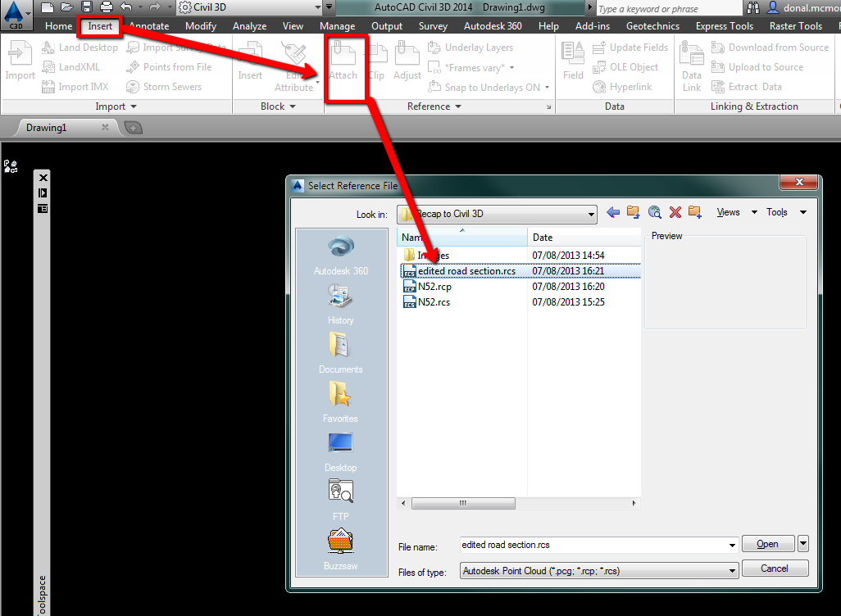Sort files by Date column header

coord(584,237)
